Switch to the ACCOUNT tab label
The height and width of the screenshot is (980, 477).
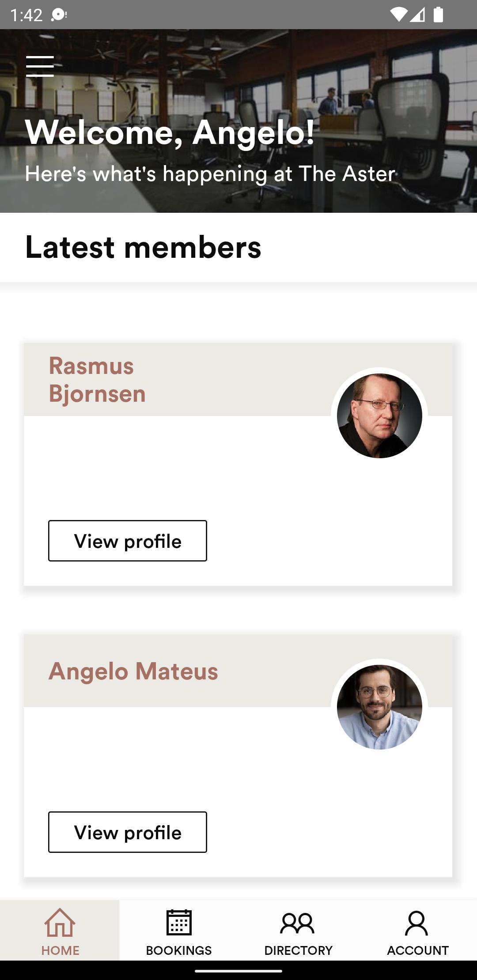(418, 950)
